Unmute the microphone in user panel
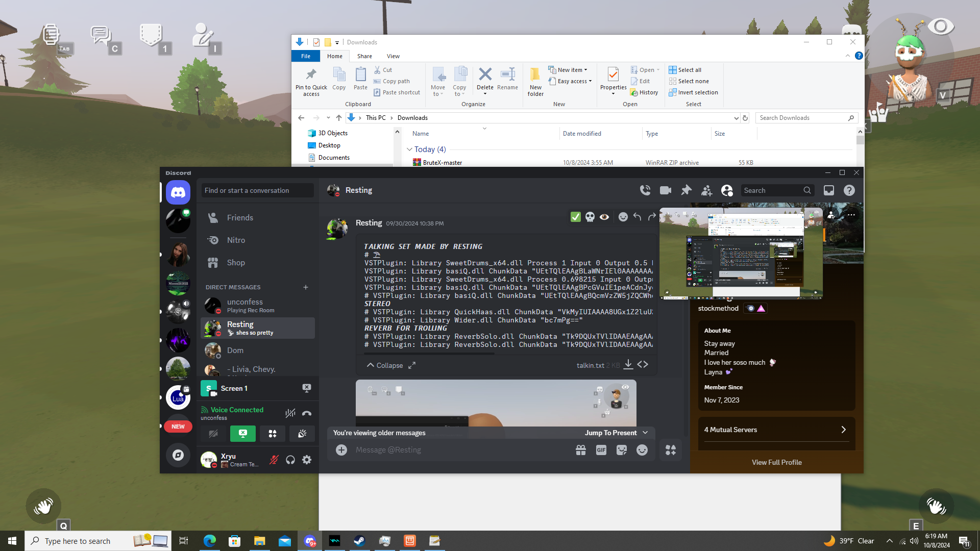 point(274,460)
